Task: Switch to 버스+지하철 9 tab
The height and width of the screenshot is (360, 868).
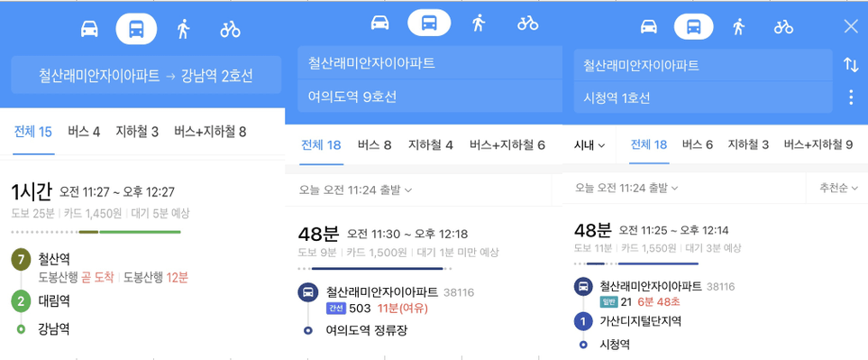Action: 818,145
